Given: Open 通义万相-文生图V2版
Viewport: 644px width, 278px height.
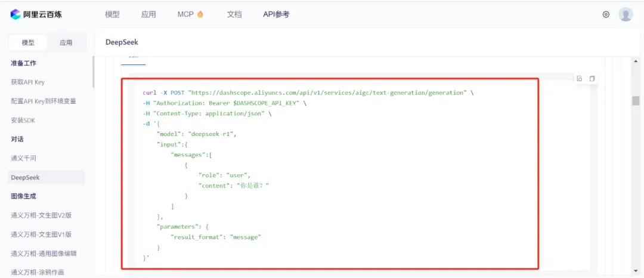Looking at the screenshot, I should point(42,215).
